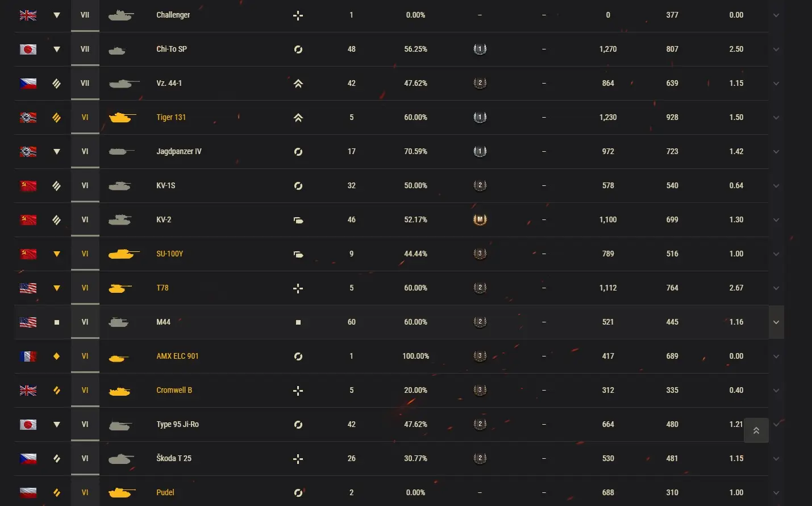Open the AMX ELC 901 link

pos(177,356)
